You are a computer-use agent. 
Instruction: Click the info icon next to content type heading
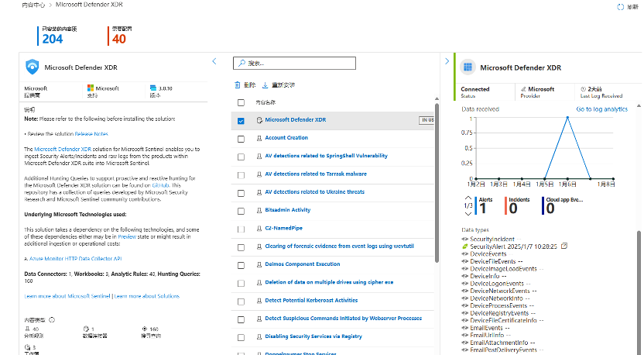pyautogui.click(x=52, y=319)
